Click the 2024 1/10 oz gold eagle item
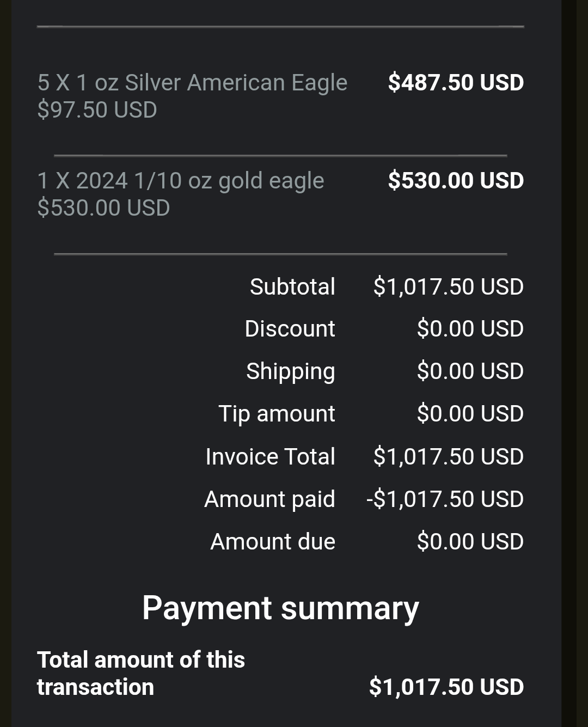The image size is (588, 727). click(x=180, y=181)
